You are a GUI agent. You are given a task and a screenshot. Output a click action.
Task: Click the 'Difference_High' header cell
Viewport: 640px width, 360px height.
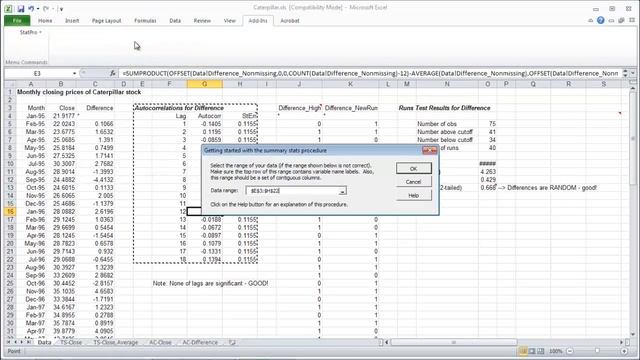tap(300, 108)
